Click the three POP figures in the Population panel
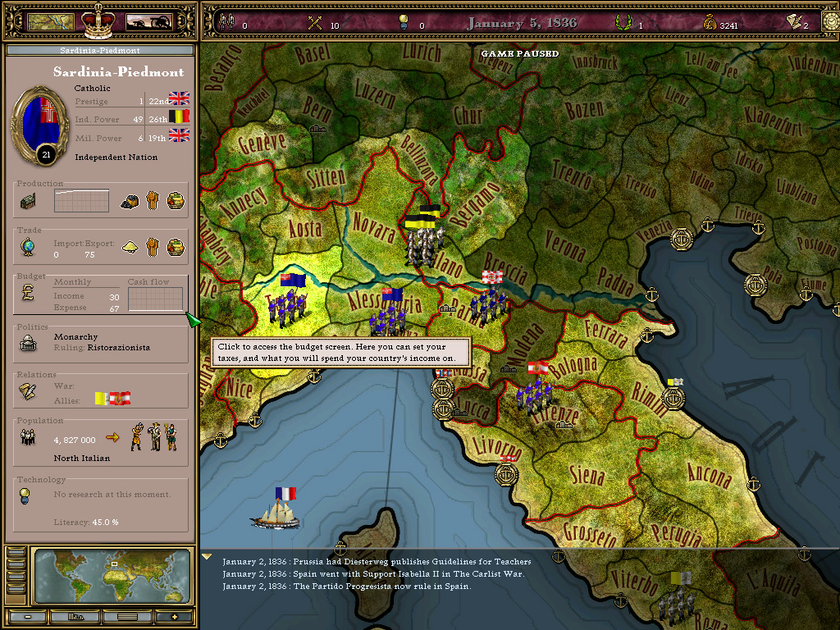840x630 pixels. point(154,436)
